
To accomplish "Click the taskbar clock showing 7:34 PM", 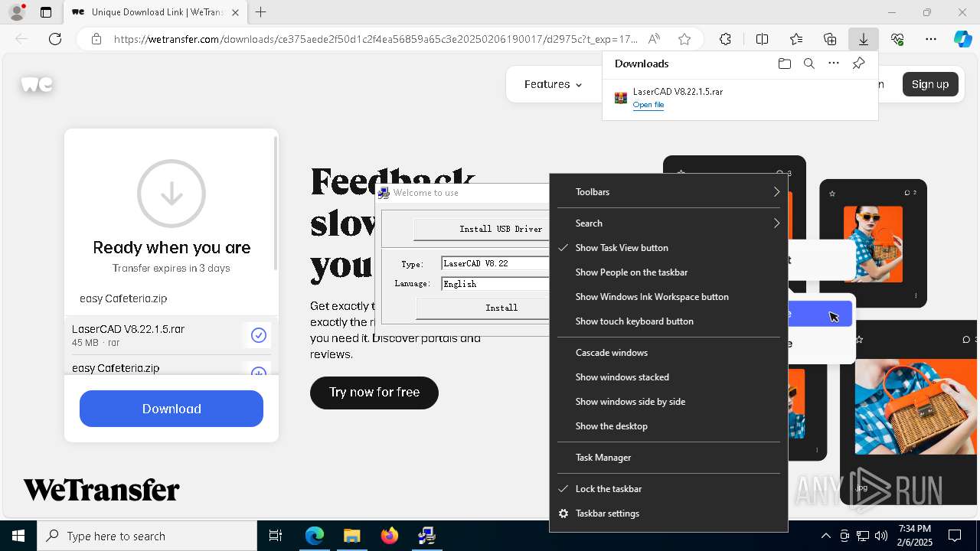I will (x=915, y=536).
